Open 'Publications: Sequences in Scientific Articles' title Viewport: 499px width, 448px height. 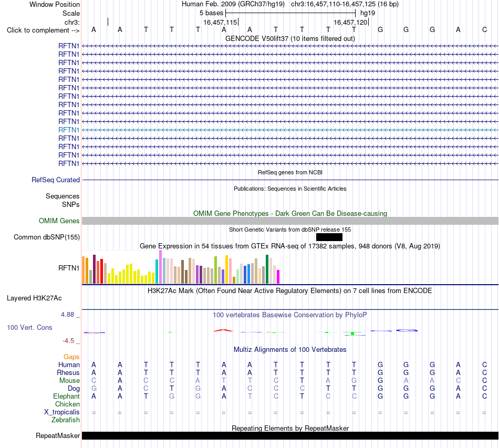click(290, 189)
